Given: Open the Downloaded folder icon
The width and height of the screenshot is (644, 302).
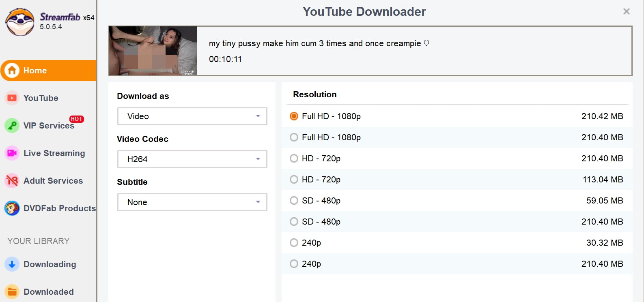Looking at the screenshot, I should (12, 292).
